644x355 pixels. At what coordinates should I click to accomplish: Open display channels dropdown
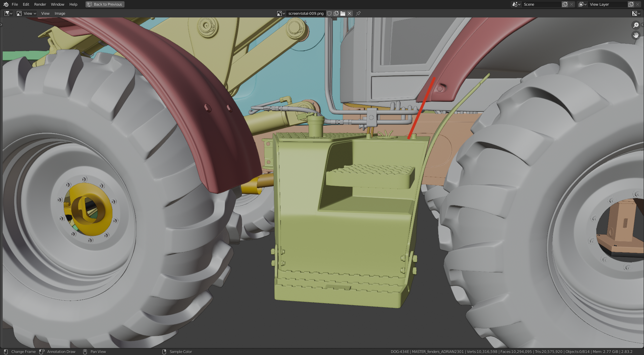tap(636, 13)
